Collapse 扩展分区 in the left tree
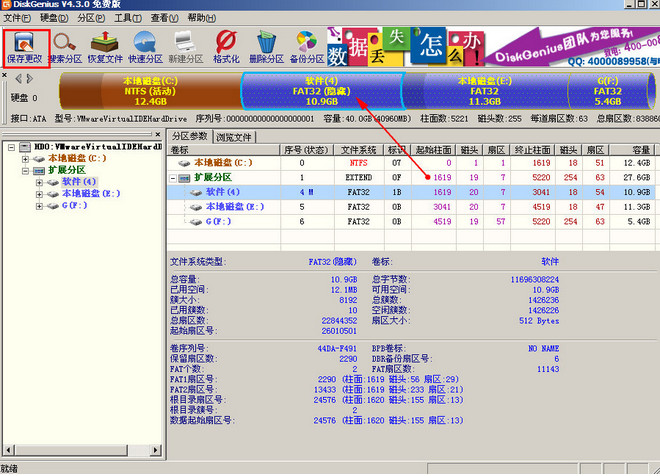This screenshot has height=476, width=660. [25, 171]
